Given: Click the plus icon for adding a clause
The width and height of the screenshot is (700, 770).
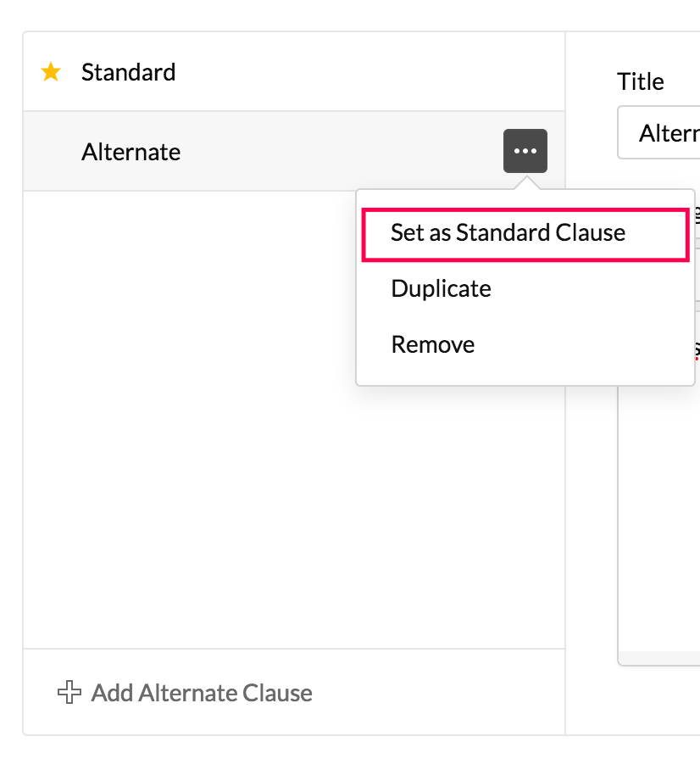Looking at the screenshot, I should point(68,693).
